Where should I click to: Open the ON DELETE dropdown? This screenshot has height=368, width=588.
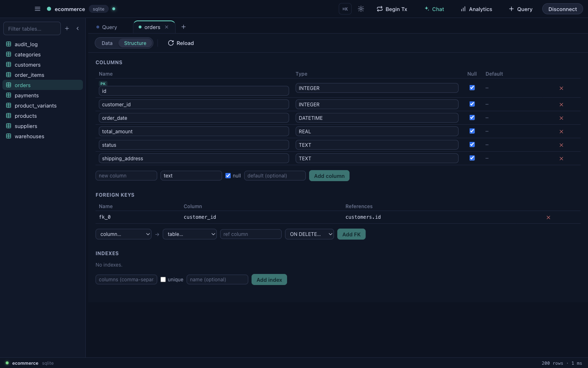(310, 234)
